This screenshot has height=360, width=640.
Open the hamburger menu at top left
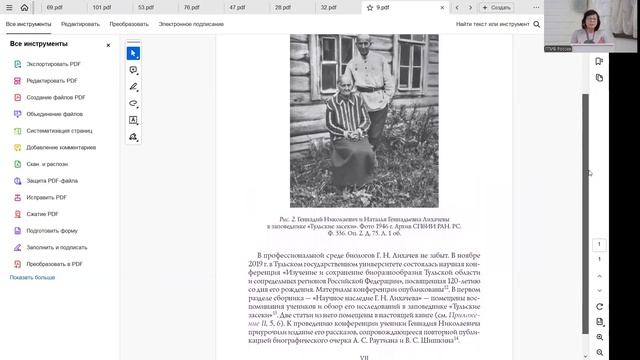click(x=9, y=7)
